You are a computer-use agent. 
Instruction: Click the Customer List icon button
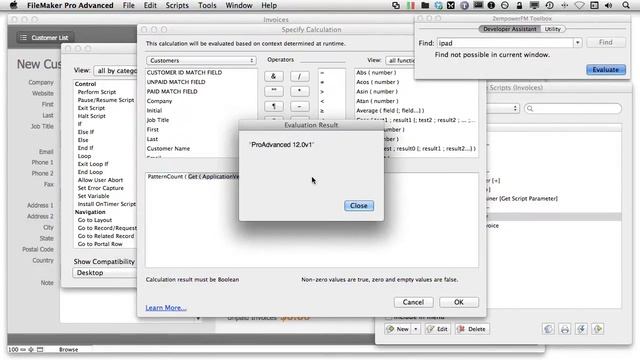45,38
